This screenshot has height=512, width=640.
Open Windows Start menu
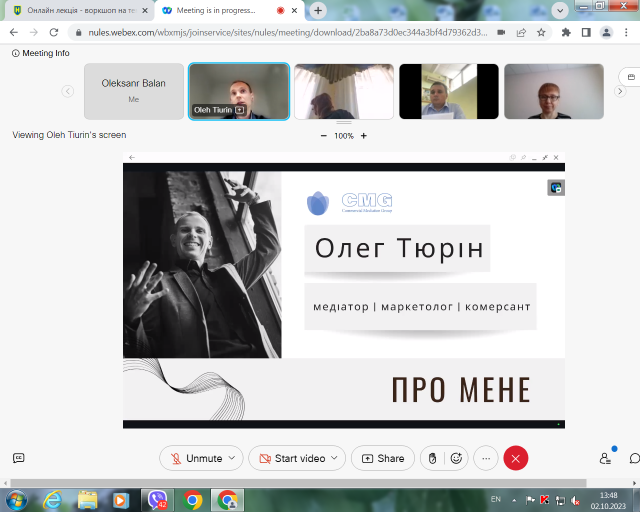click(x=16, y=500)
